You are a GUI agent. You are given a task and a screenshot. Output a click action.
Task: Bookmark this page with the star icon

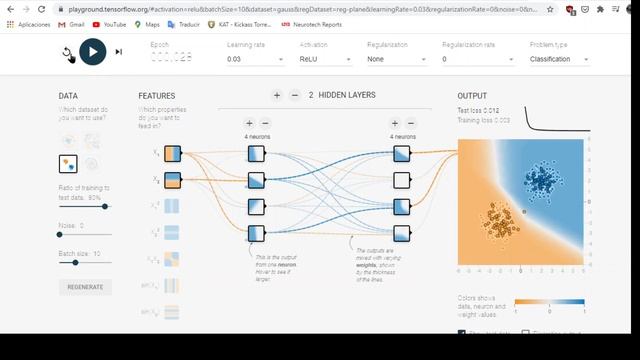(550, 9)
